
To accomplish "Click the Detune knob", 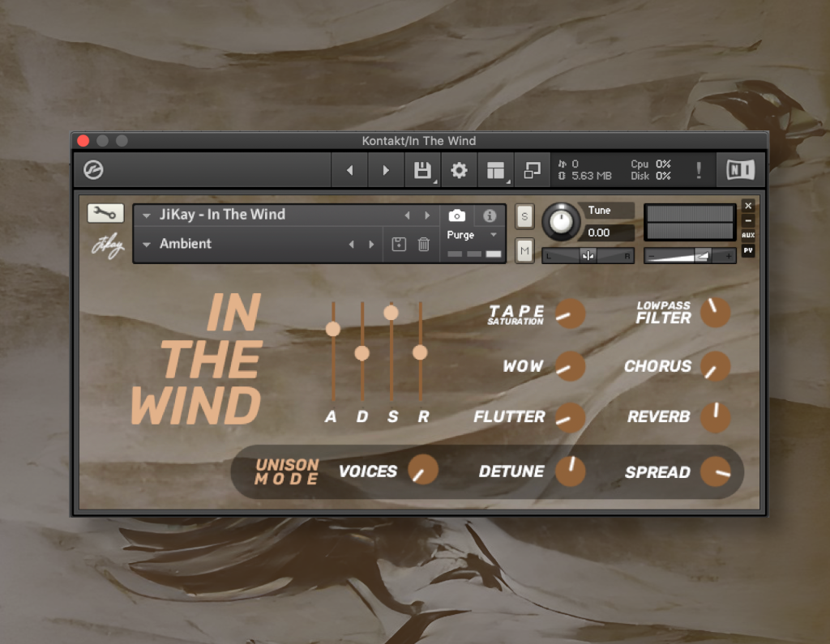I will click(570, 471).
